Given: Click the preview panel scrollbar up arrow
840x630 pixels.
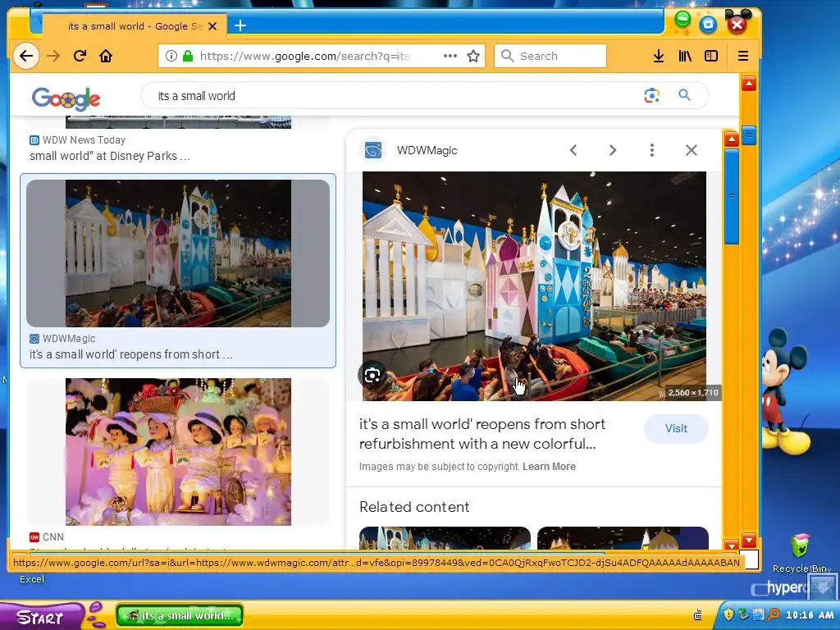Looking at the screenshot, I should [x=731, y=139].
